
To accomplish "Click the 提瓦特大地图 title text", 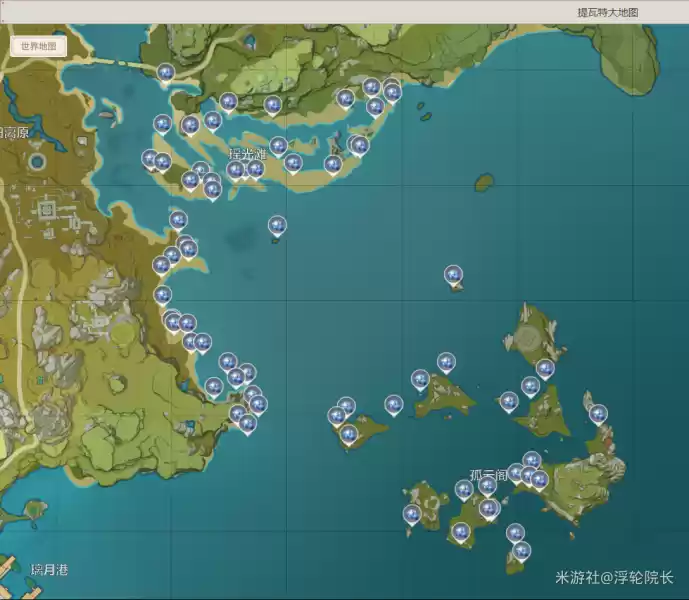I will pyautogui.click(x=607, y=12).
